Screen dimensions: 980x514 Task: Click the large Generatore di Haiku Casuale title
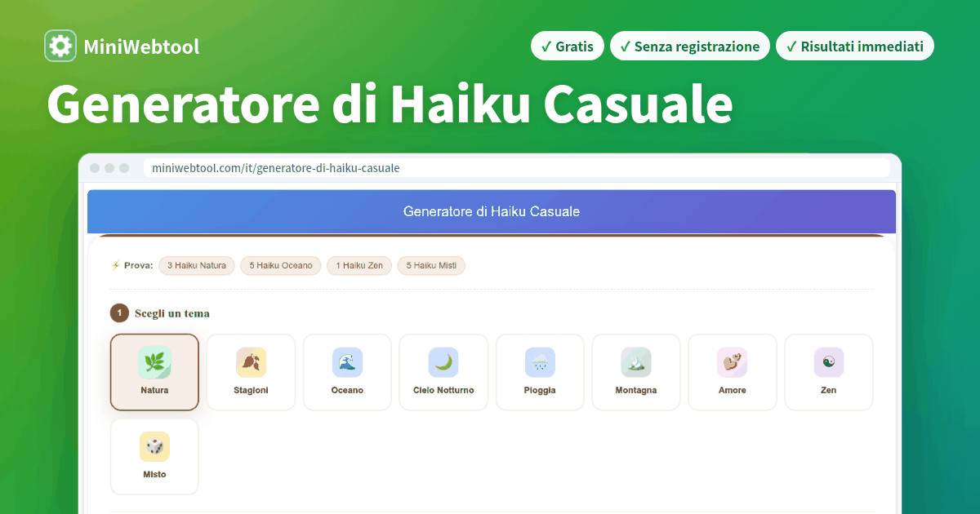390,104
